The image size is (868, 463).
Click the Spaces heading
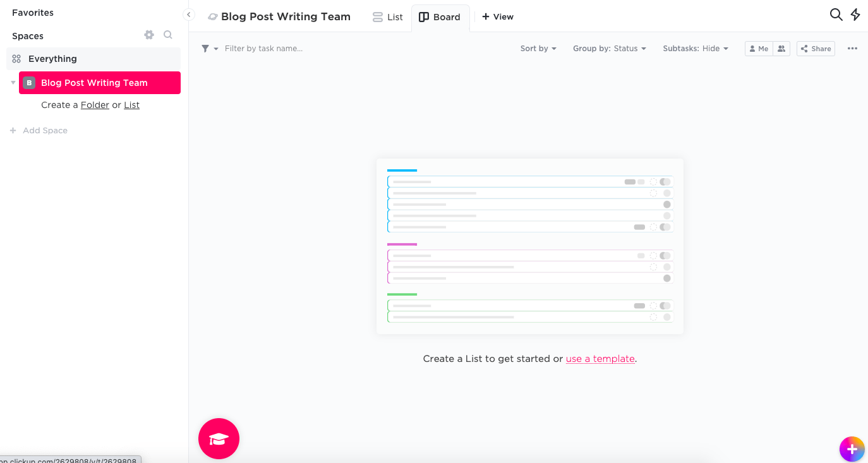point(28,36)
